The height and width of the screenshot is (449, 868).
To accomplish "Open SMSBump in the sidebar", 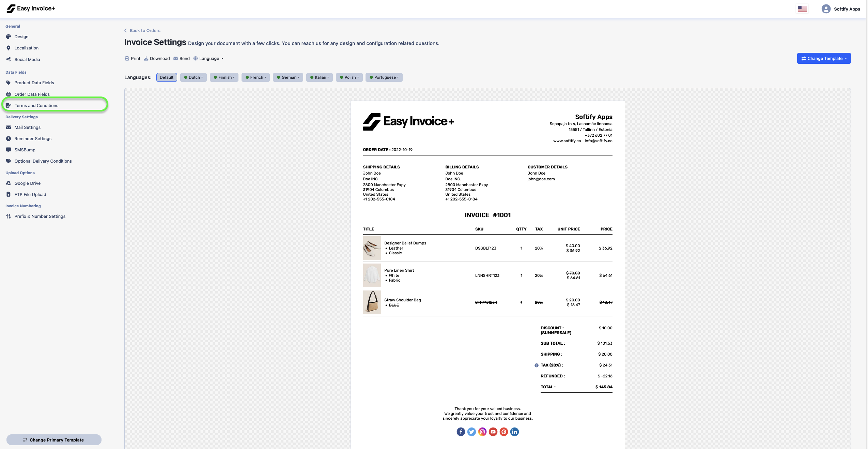I will coord(25,150).
